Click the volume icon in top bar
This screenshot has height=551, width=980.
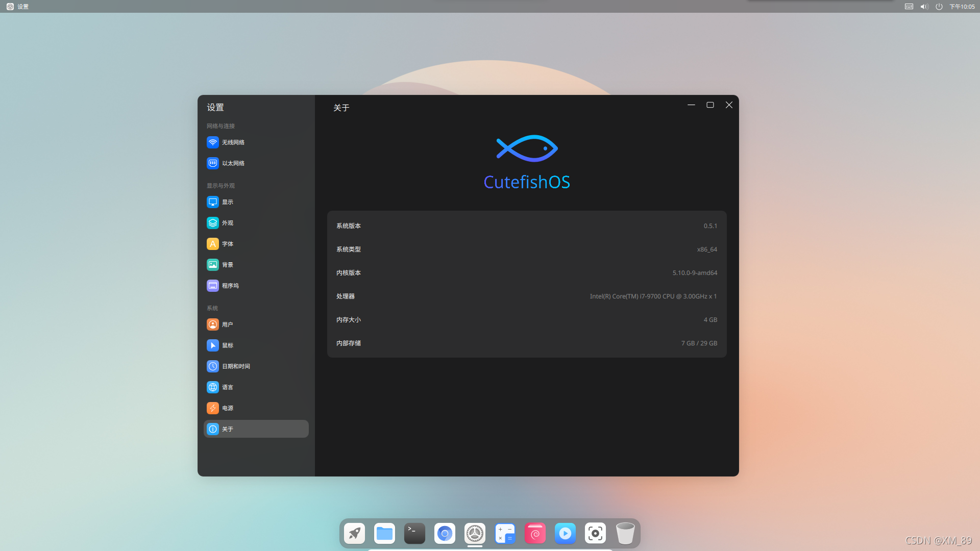point(924,7)
